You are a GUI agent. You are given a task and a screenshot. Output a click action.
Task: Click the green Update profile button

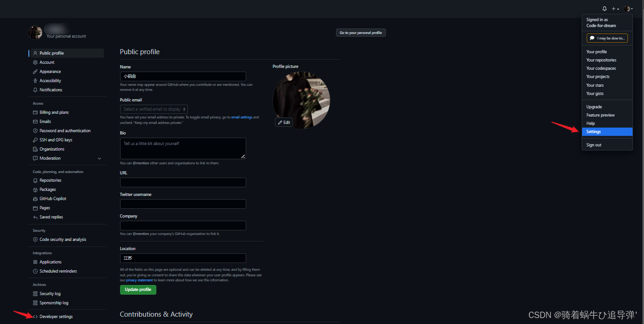(138, 290)
